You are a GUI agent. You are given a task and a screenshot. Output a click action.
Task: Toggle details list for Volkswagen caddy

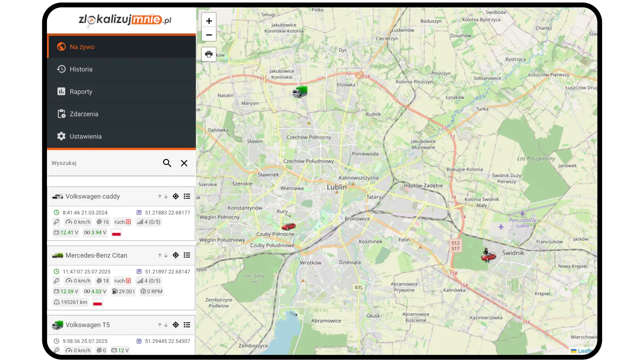click(x=187, y=196)
